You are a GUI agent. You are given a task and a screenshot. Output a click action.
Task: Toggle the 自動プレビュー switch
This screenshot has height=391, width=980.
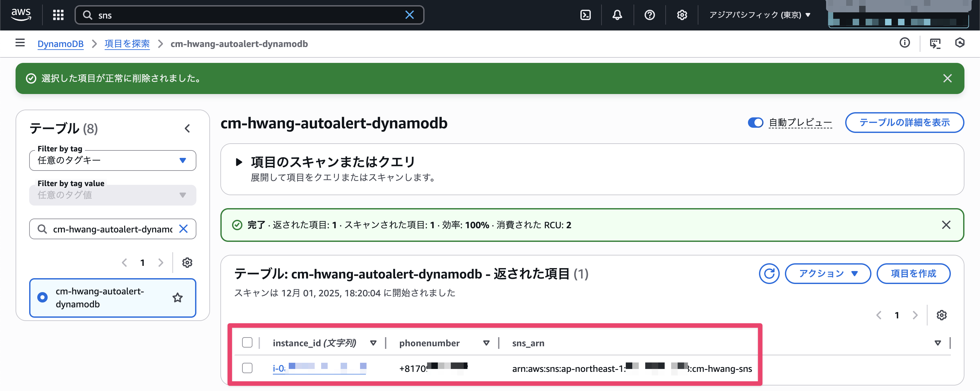click(x=755, y=123)
